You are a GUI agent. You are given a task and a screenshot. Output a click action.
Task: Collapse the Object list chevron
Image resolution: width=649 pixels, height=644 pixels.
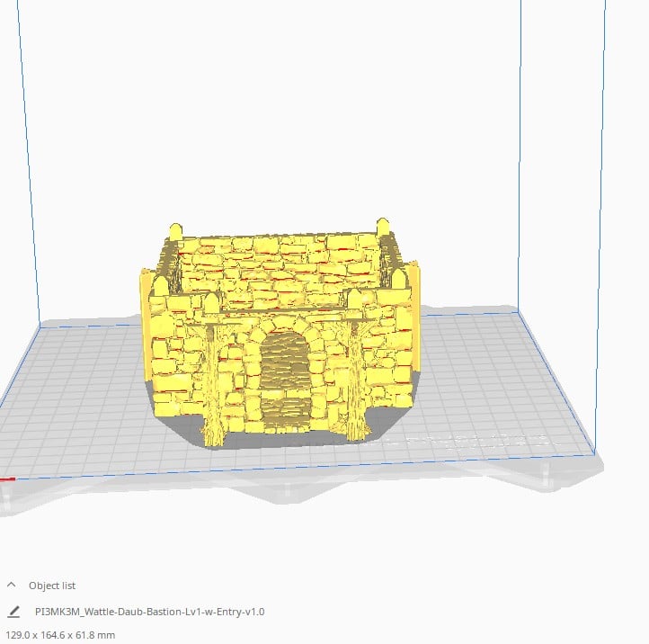[11, 585]
